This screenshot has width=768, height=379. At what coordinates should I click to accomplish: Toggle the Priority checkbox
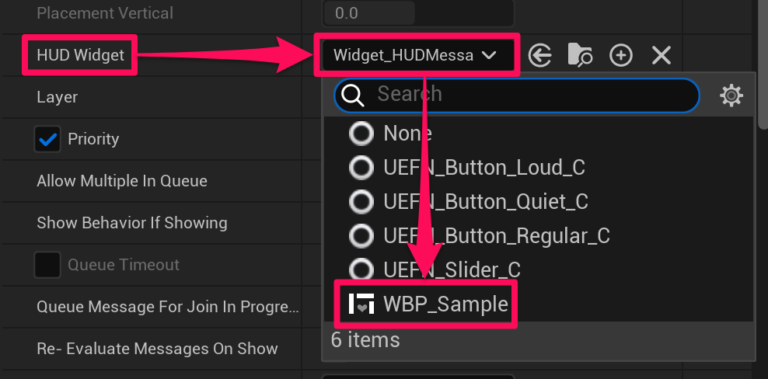pyautogui.click(x=48, y=140)
